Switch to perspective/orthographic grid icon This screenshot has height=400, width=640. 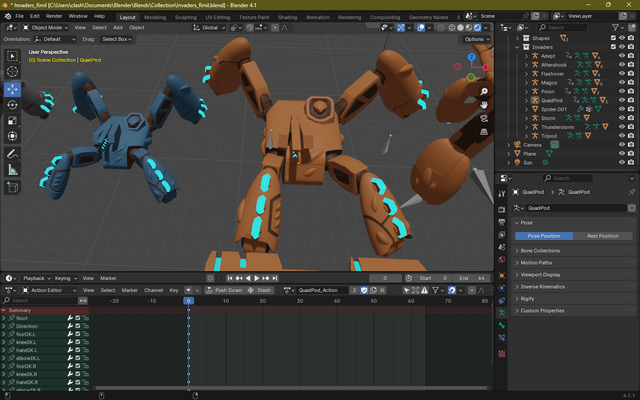coord(484,130)
